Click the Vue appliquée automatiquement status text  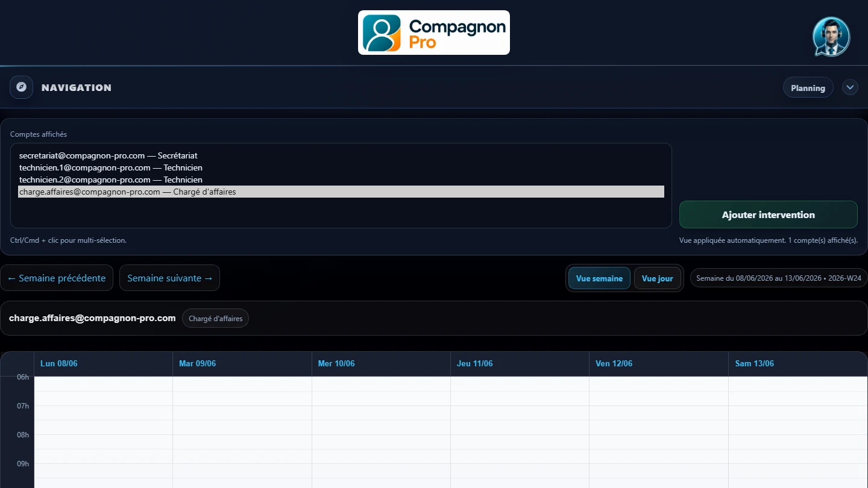pyautogui.click(x=768, y=240)
